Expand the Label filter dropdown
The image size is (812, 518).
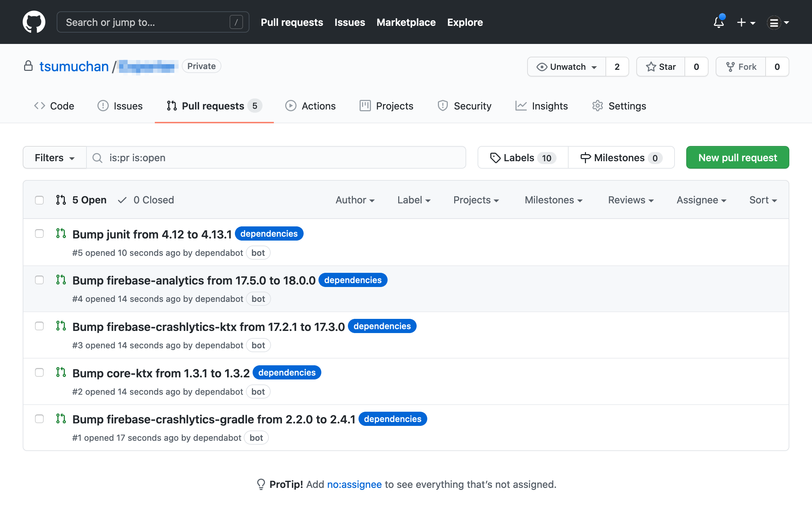(x=414, y=200)
